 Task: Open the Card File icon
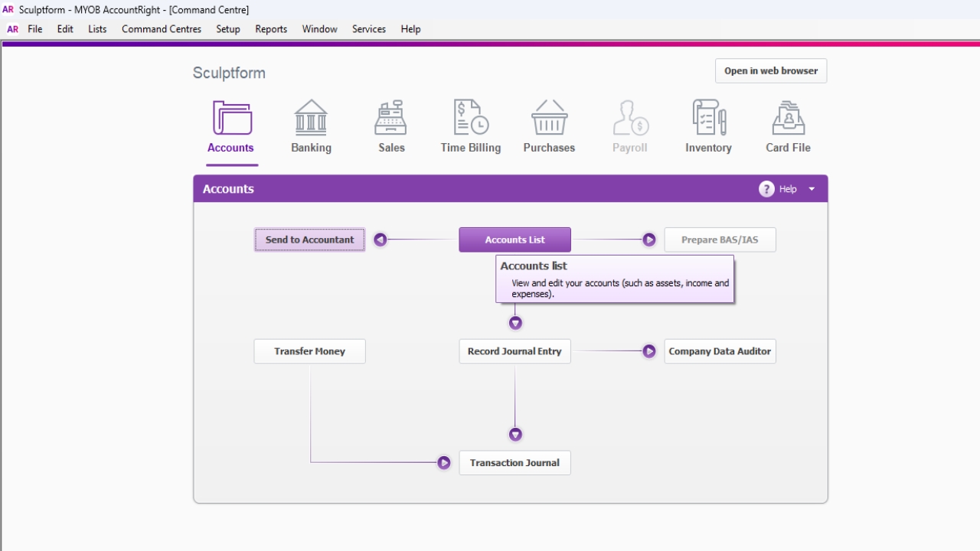pyautogui.click(x=788, y=119)
